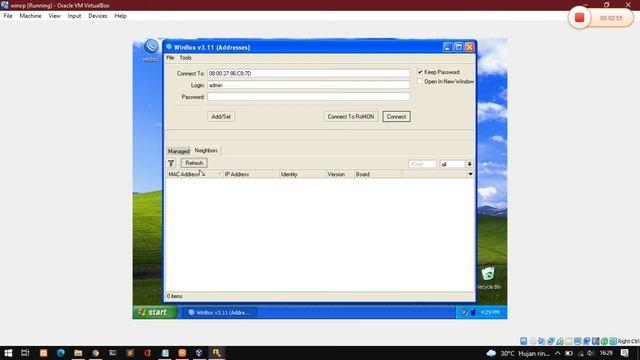Open VirtualBox Help menu

pyautogui.click(x=120, y=16)
